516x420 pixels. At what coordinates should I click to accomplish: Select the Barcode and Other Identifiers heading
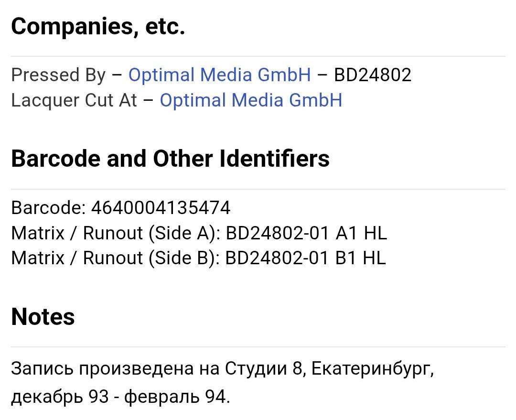(170, 158)
